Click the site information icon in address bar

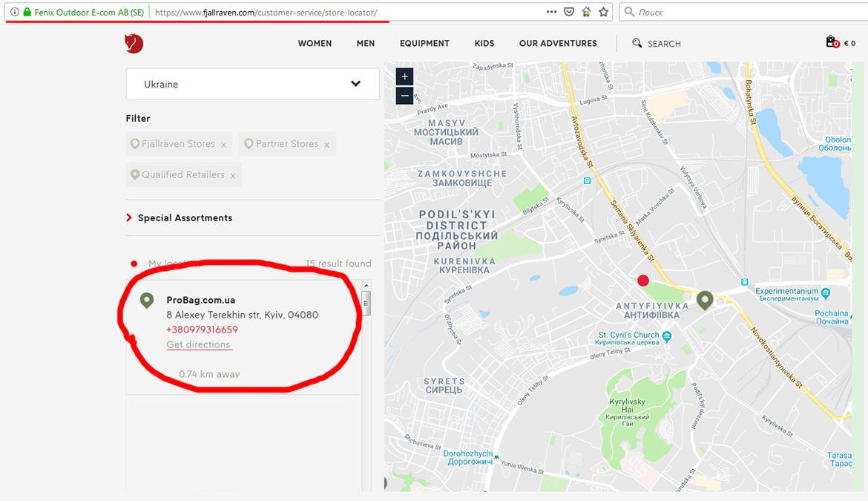14,12
